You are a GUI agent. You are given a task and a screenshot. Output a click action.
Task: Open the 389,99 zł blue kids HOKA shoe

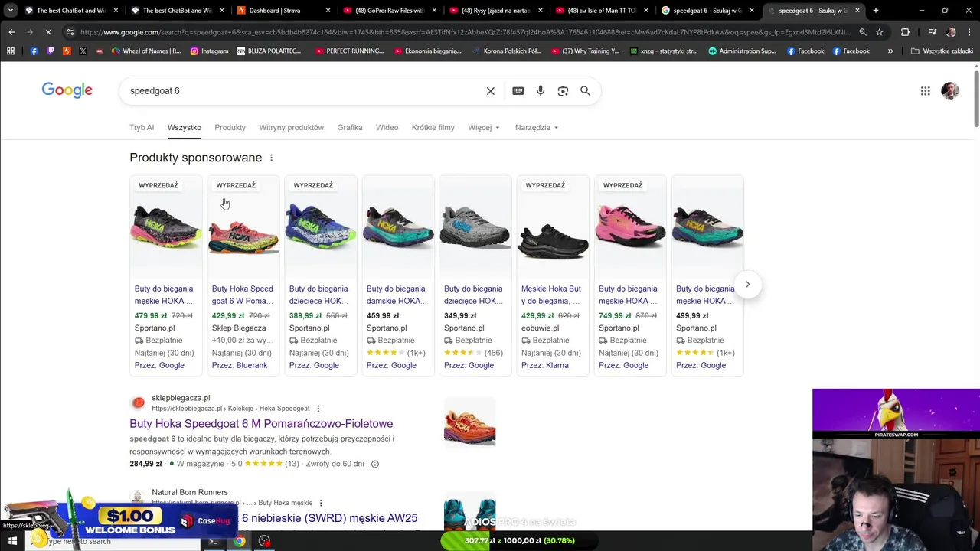pos(320,275)
